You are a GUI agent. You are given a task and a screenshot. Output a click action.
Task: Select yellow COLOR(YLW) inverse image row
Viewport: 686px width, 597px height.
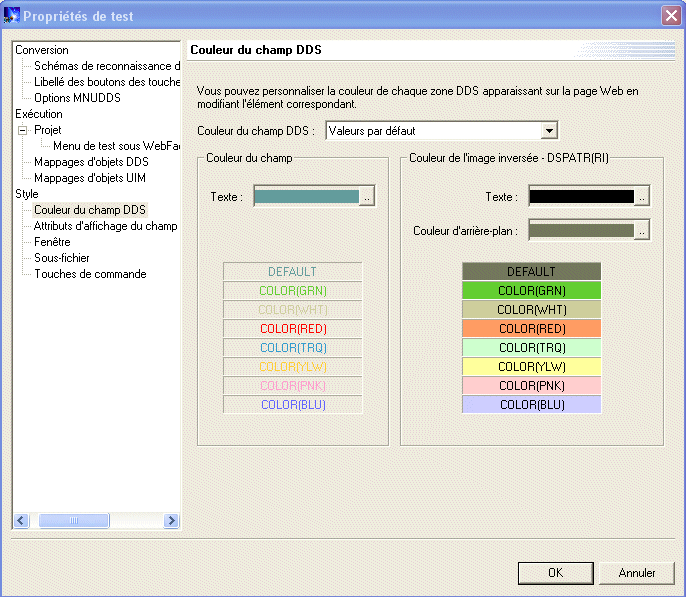(x=532, y=367)
